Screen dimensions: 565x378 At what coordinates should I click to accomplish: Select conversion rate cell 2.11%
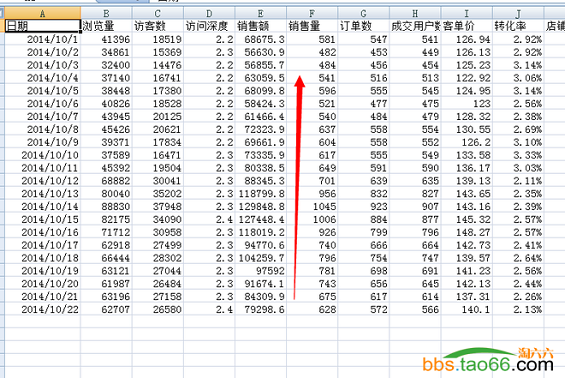click(x=518, y=181)
